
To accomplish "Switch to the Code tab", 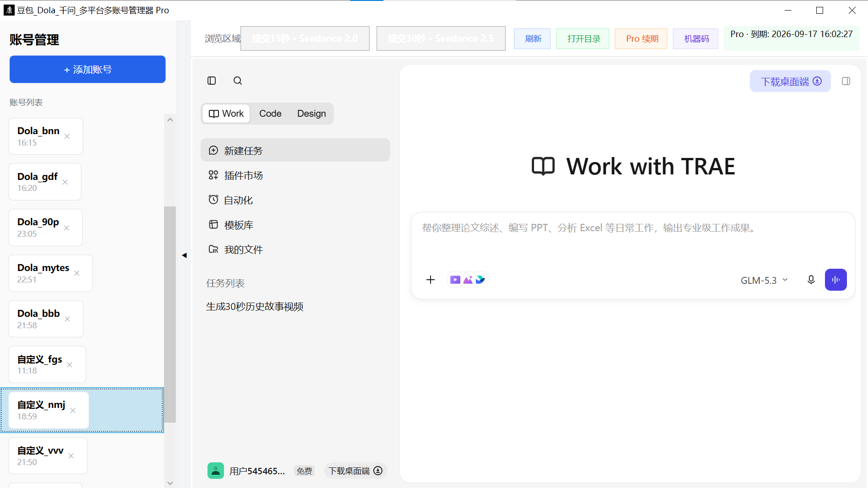I will (x=270, y=114).
